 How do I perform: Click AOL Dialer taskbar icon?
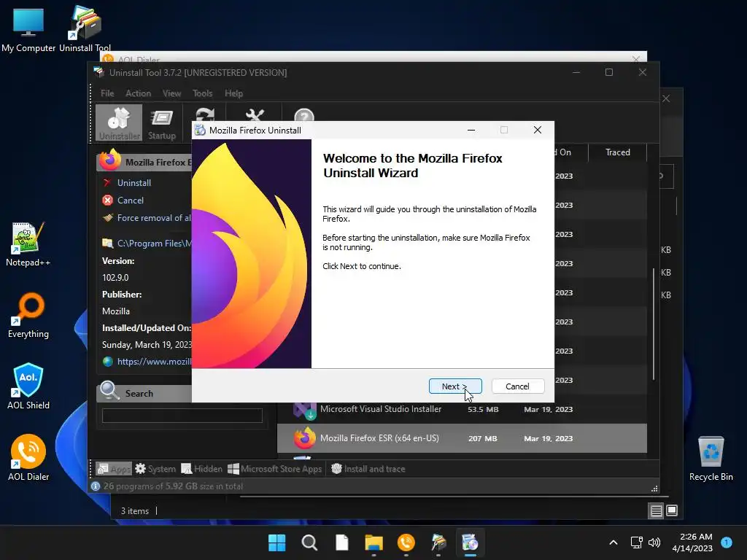pyautogui.click(x=406, y=542)
